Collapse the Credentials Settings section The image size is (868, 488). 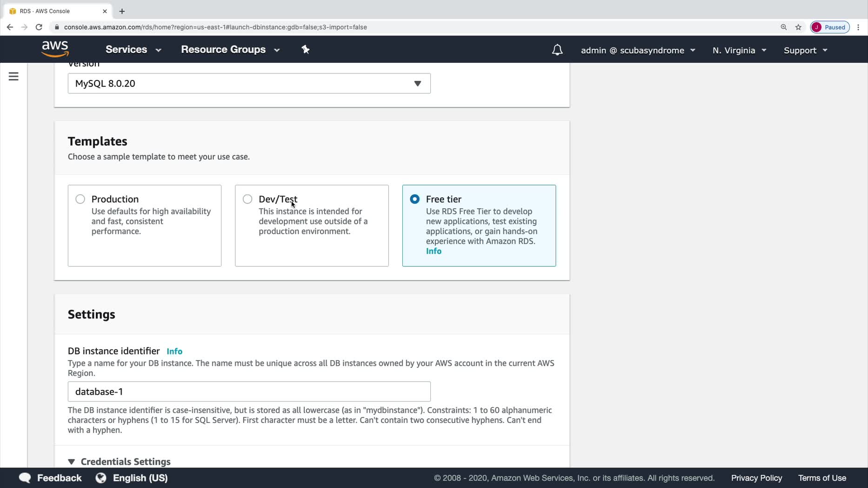(x=120, y=462)
